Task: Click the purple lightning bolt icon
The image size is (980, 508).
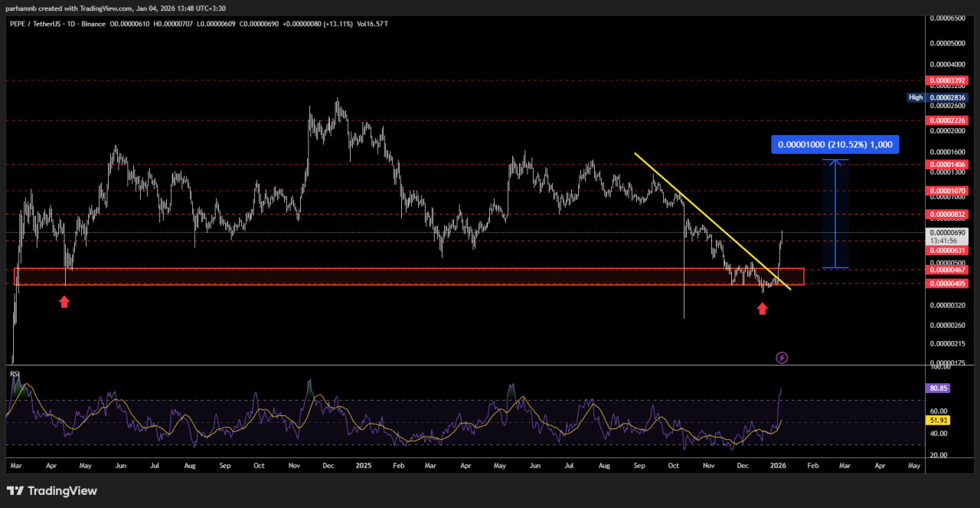Action: pos(782,357)
